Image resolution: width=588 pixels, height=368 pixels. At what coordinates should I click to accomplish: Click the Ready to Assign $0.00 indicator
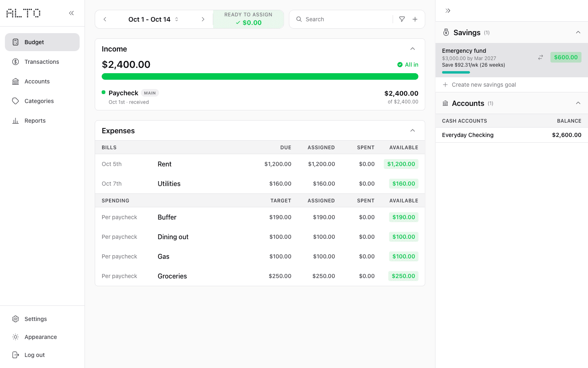pyautogui.click(x=248, y=19)
